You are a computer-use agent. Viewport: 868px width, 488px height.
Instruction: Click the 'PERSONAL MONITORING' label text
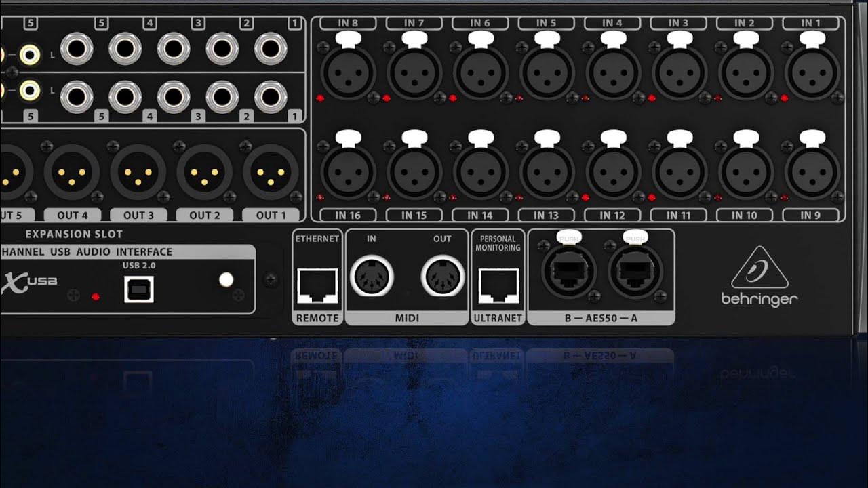pyautogui.click(x=498, y=243)
